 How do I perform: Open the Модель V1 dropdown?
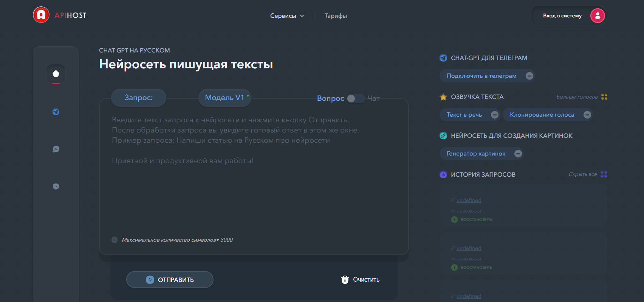coord(225,98)
